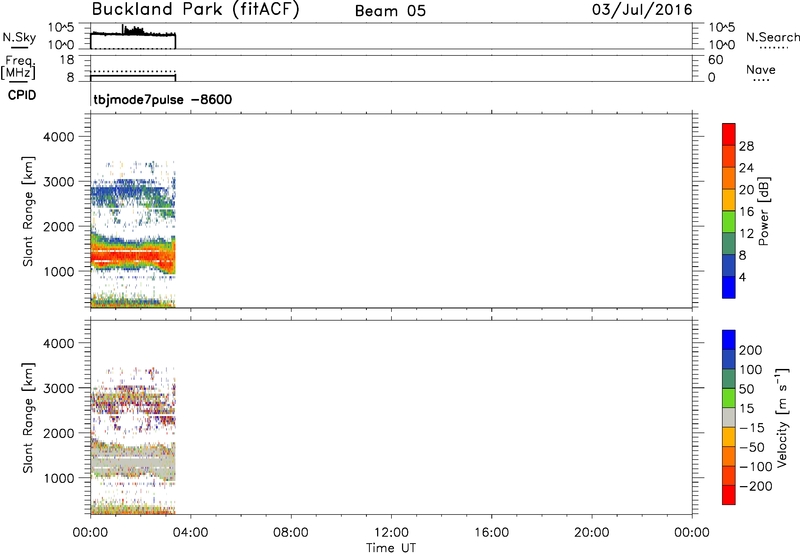
Task: Click the 'N.Search' legend label
Action: point(772,37)
